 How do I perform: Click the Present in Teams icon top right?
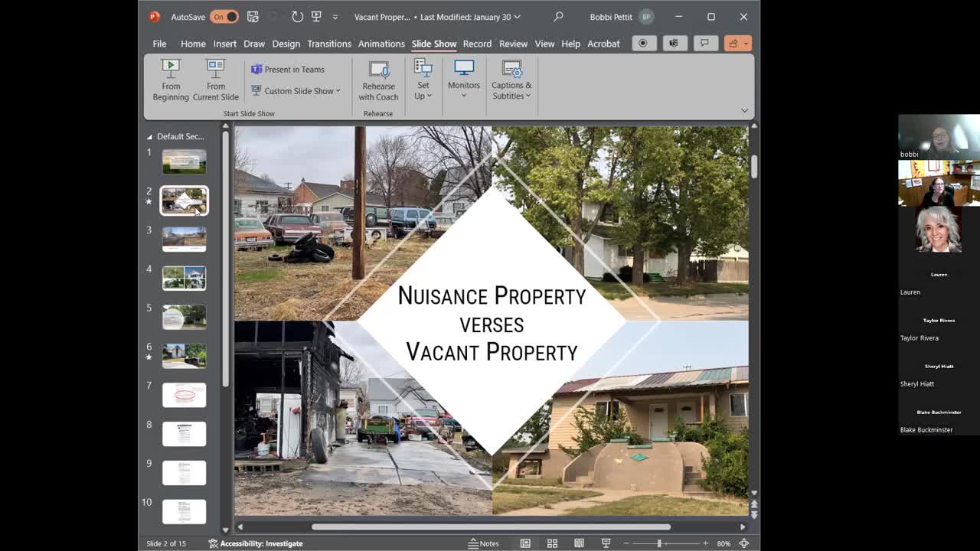[674, 44]
